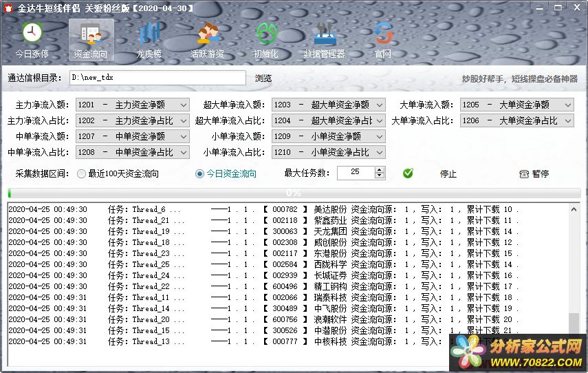Select the log row for 东港股份
Viewport: 588px width, 373px height.
click(x=263, y=253)
